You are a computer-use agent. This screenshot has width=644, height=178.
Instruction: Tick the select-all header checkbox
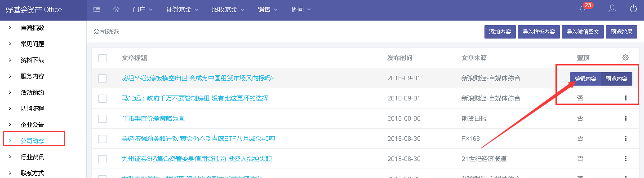(102, 58)
